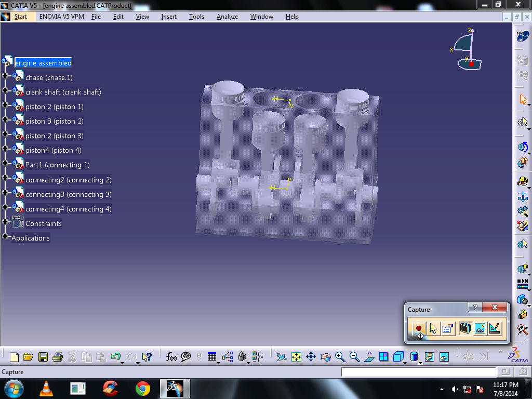Click the Undo icon in bottom toolbar

click(116, 357)
